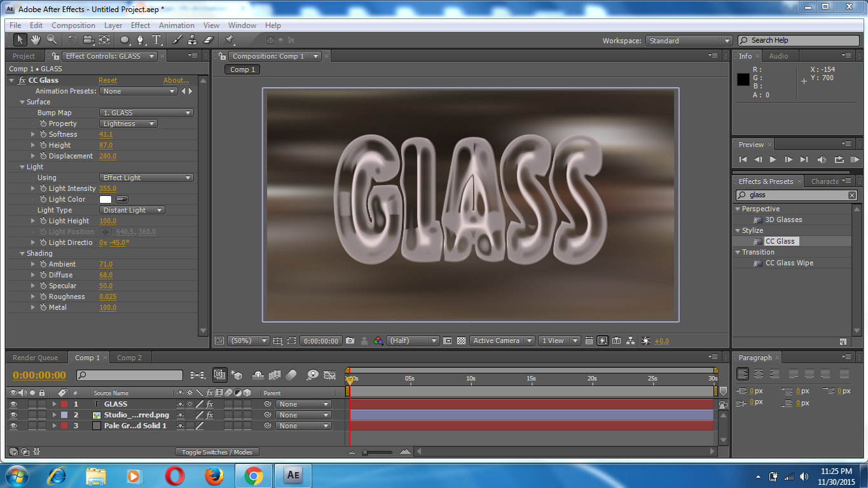Select the Horizontal Type tool
Image resolution: width=868 pixels, height=488 pixels.
tap(156, 39)
